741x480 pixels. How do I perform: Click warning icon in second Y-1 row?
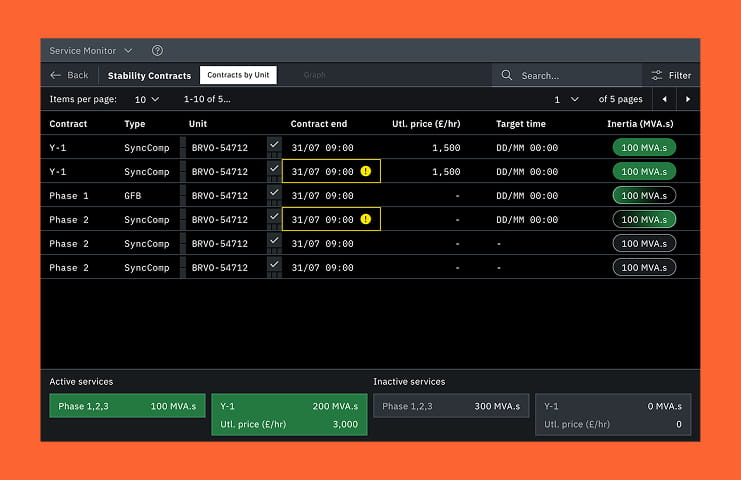(366, 172)
